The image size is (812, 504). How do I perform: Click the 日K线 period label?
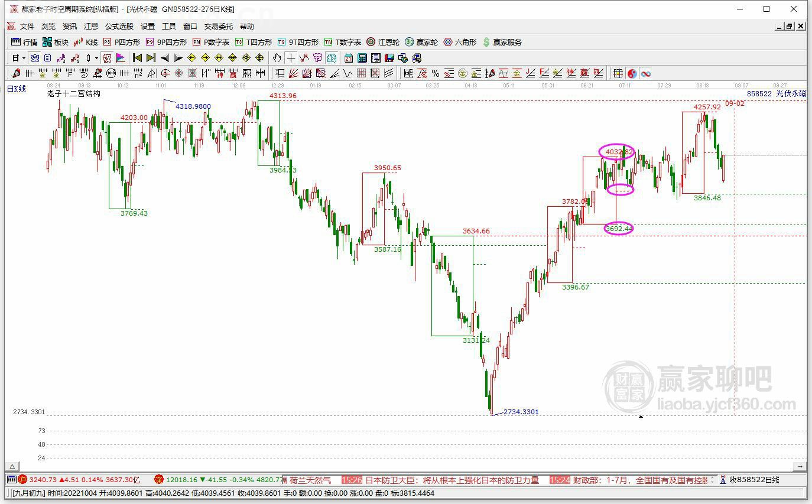pos(17,89)
